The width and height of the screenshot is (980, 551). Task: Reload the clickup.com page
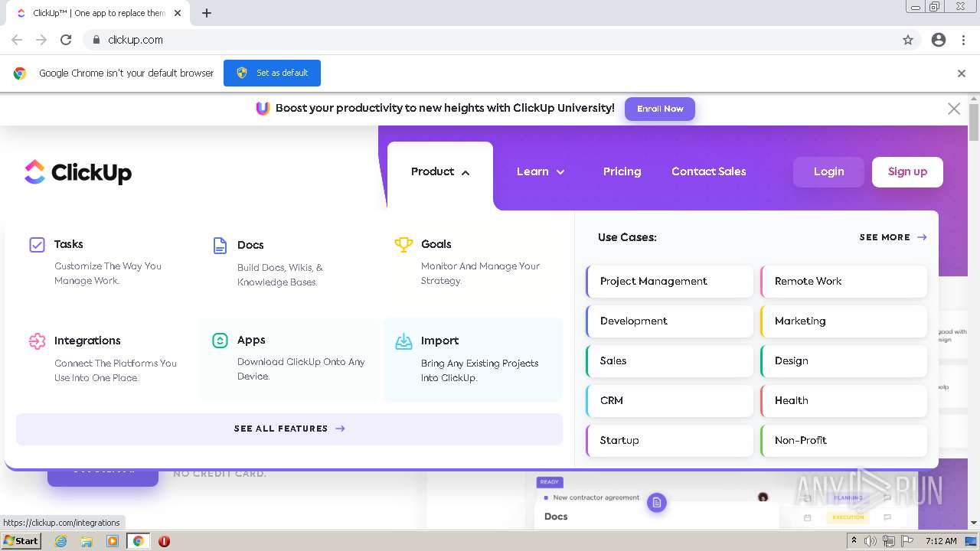click(66, 40)
